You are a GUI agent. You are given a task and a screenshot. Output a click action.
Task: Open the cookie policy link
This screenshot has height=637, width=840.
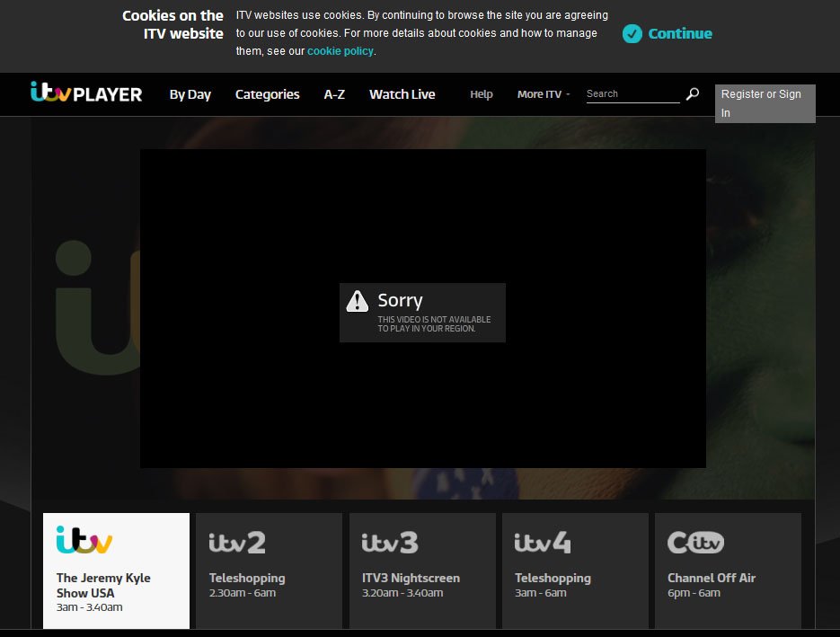pos(340,51)
